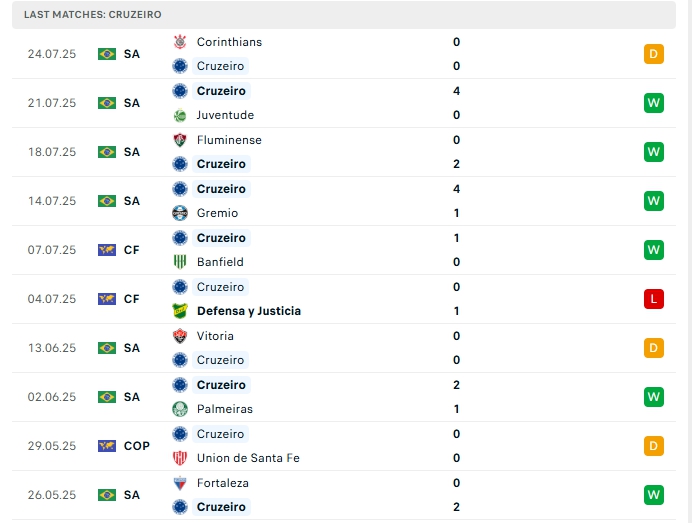Open the Palmeiras team link
The image size is (692, 523).
225,409
